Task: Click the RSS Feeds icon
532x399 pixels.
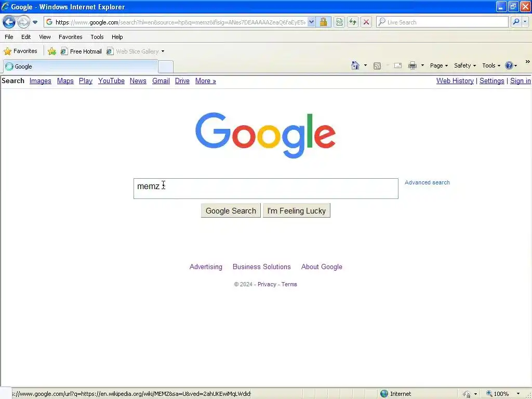Action: click(377, 66)
